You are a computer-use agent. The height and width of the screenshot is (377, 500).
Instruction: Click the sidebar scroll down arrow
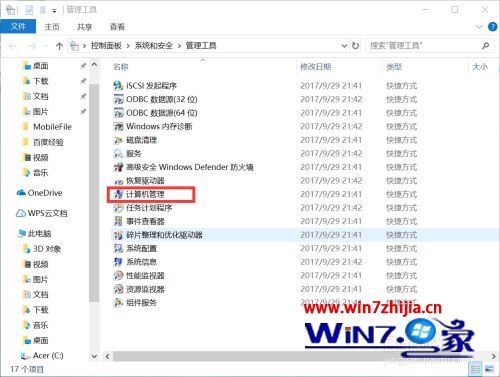[x=94, y=356]
